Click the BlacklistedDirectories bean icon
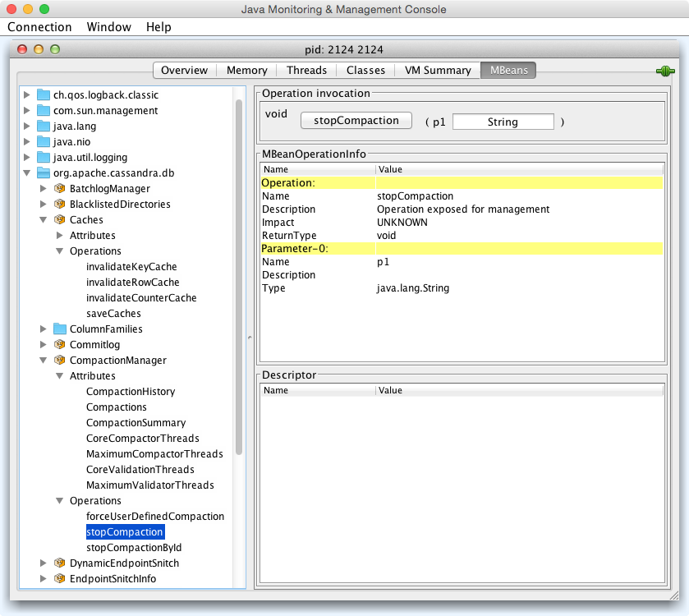Viewport: 689px width, 616px height. point(59,205)
